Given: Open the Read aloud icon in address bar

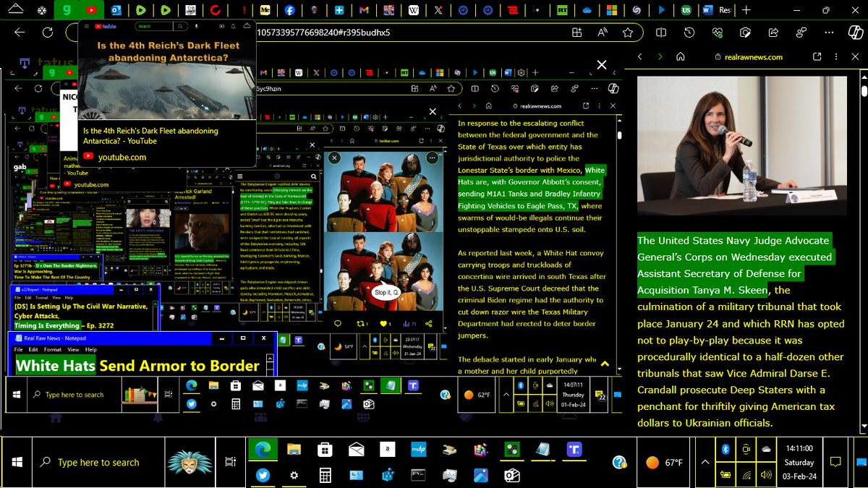Looking at the screenshot, I should pos(603,33).
